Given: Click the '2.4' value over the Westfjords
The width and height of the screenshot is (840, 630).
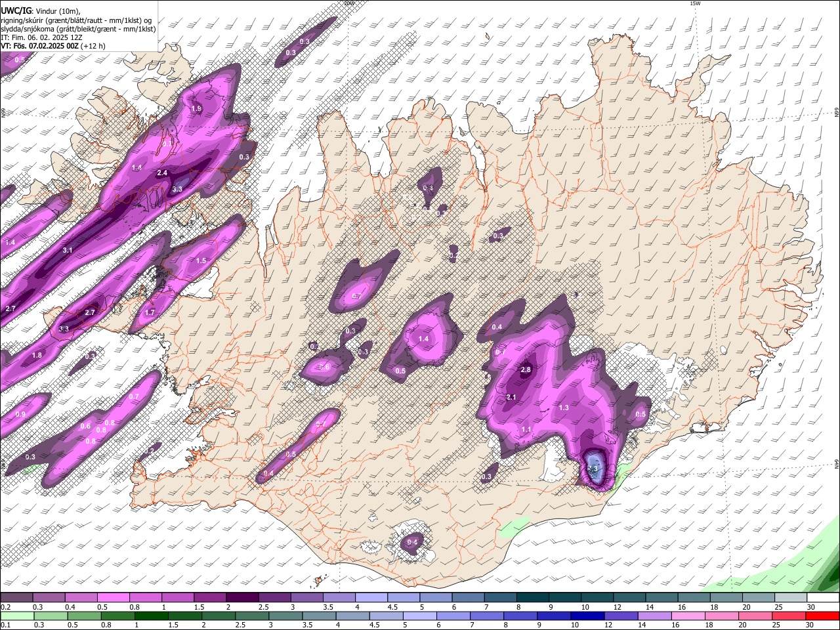Looking at the screenshot, I should pos(162,173).
